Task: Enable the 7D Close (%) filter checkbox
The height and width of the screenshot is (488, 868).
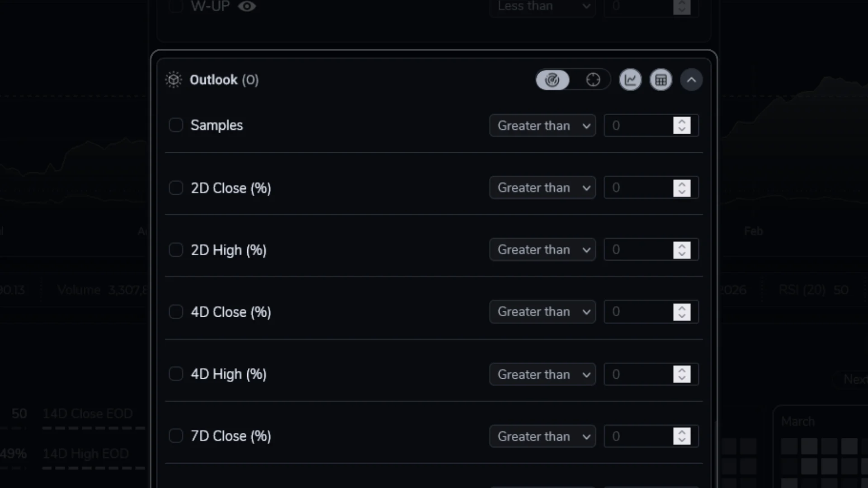Action: point(176,436)
